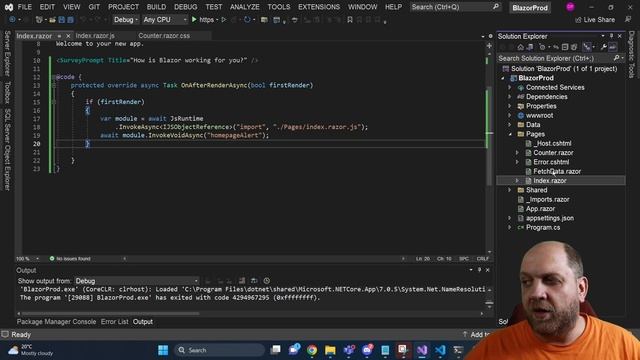Open the Package Manager Console tab
Viewport: 640px width, 360px height.
[x=56, y=322]
